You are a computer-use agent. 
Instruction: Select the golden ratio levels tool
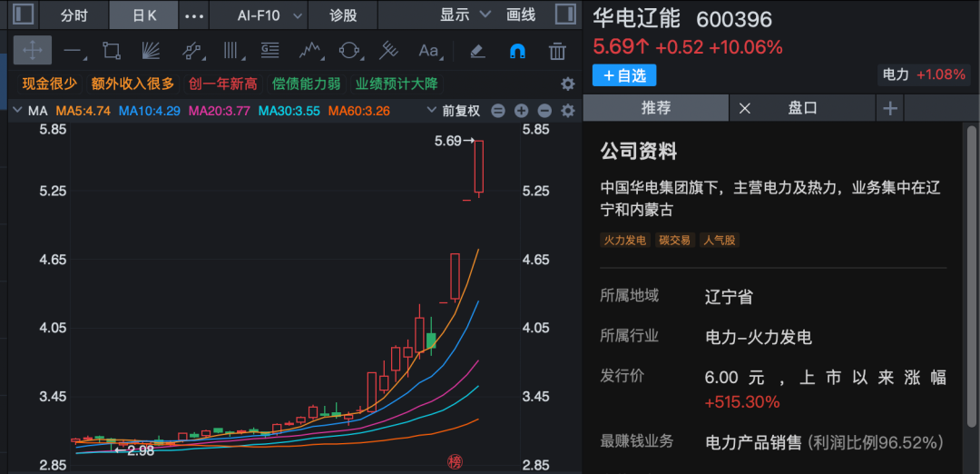coord(270,51)
